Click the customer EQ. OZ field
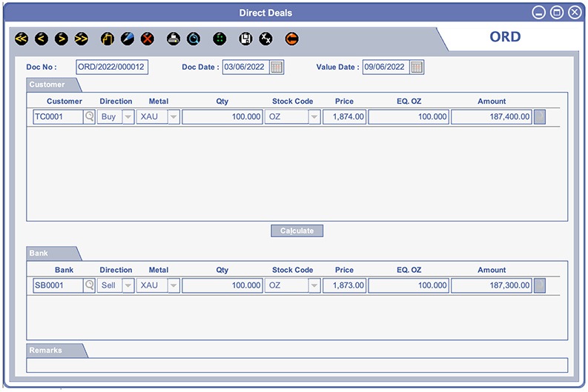Image resolution: width=588 pixels, height=392 pixels. click(x=409, y=116)
